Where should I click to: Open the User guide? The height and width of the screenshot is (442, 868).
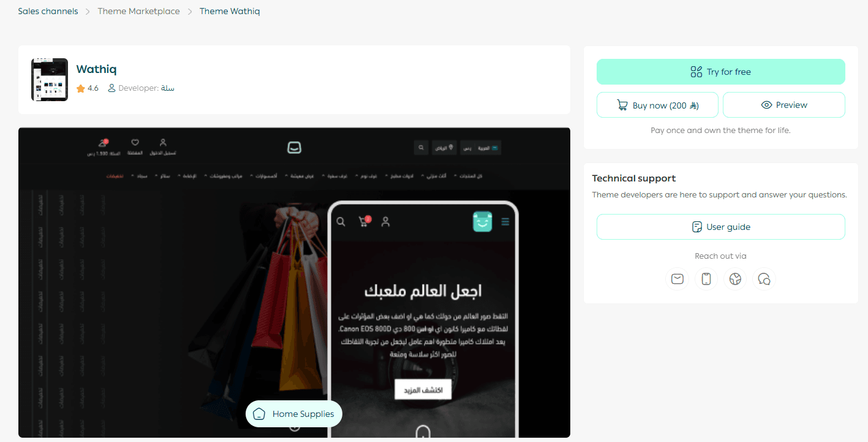721,227
